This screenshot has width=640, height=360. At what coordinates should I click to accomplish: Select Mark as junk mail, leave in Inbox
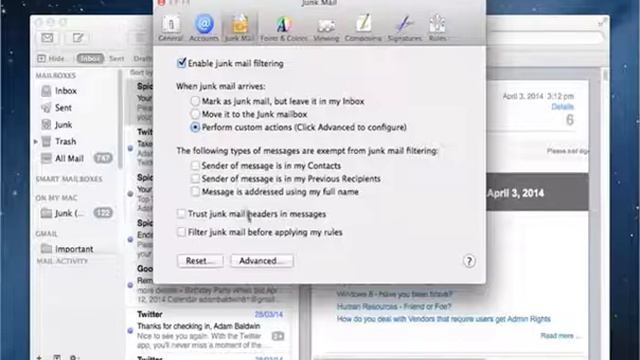[195, 101]
